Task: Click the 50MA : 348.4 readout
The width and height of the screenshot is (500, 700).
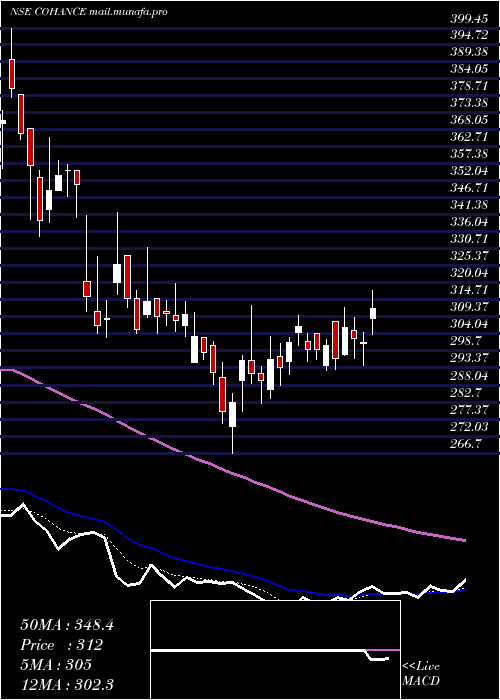Action: tap(67, 625)
